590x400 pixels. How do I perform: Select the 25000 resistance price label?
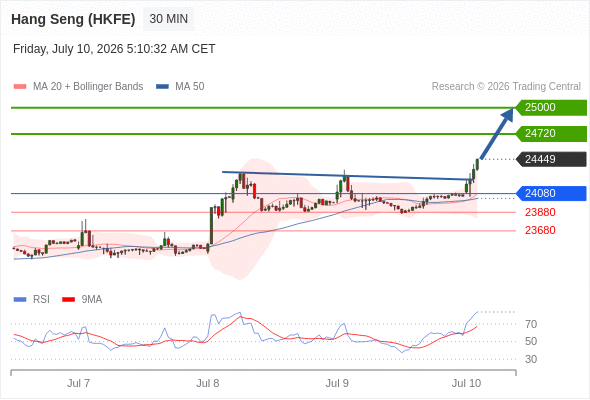tap(551, 107)
